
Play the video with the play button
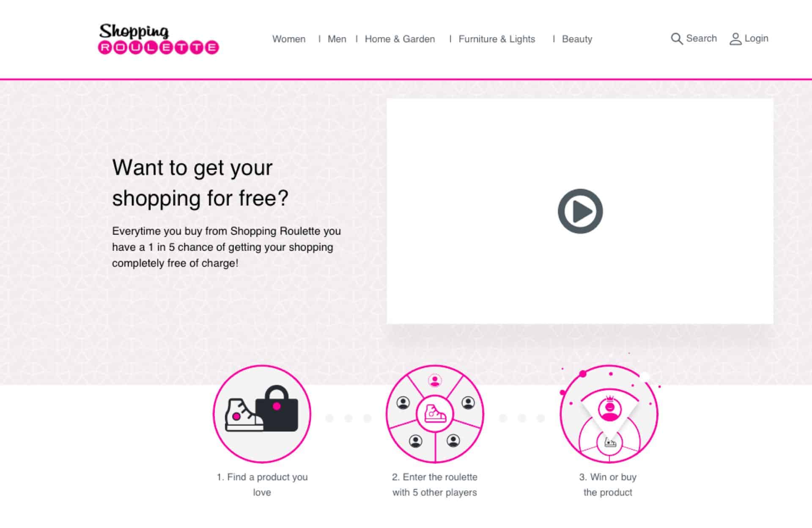[x=580, y=211]
